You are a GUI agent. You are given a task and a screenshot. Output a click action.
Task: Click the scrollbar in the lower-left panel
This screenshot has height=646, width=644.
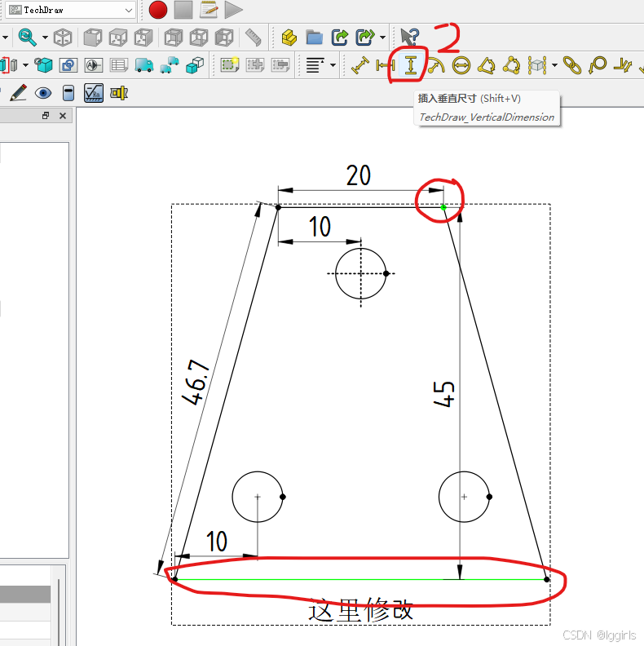59,612
